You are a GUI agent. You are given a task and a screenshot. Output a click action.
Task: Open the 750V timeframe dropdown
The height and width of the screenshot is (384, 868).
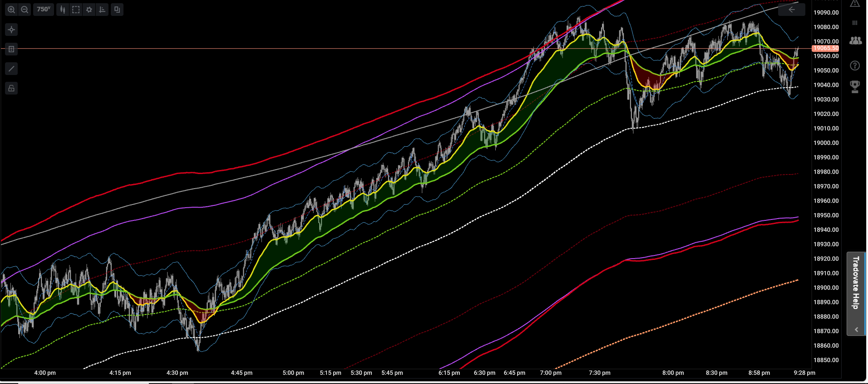(x=44, y=10)
